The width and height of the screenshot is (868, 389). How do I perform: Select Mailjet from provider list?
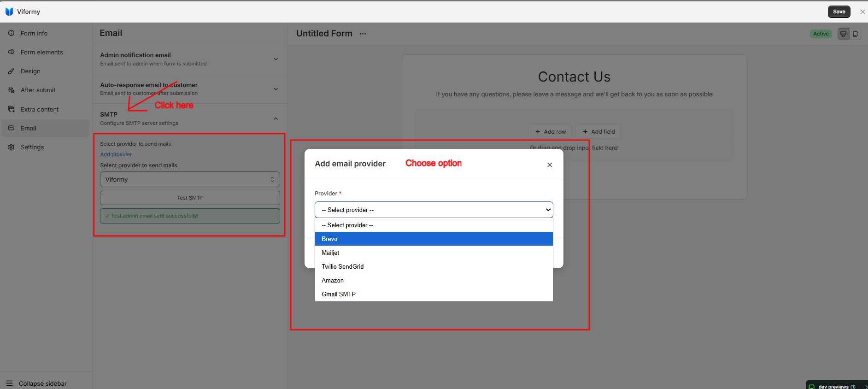pyautogui.click(x=434, y=253)
